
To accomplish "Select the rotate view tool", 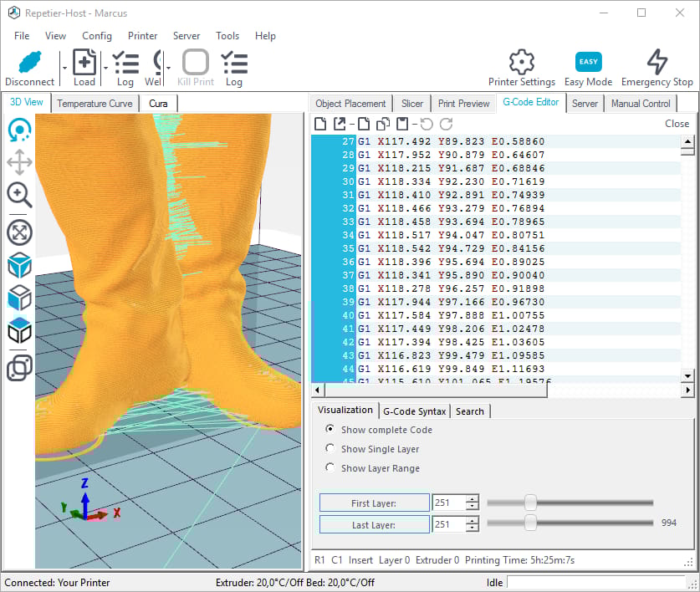I will [x=19, y=130].
